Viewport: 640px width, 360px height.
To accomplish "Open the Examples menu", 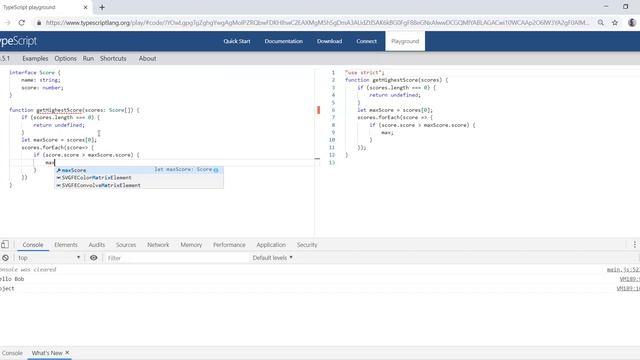I will (35, 58).
